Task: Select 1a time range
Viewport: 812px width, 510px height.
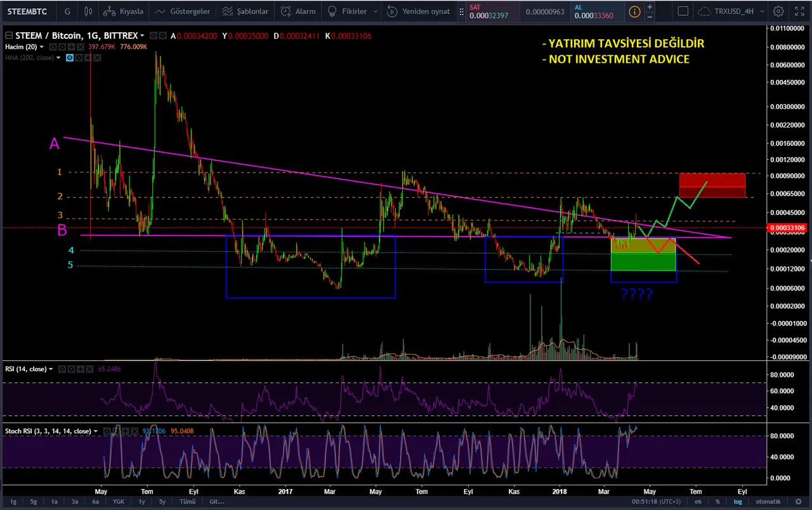Action: [x=55, y=501]
